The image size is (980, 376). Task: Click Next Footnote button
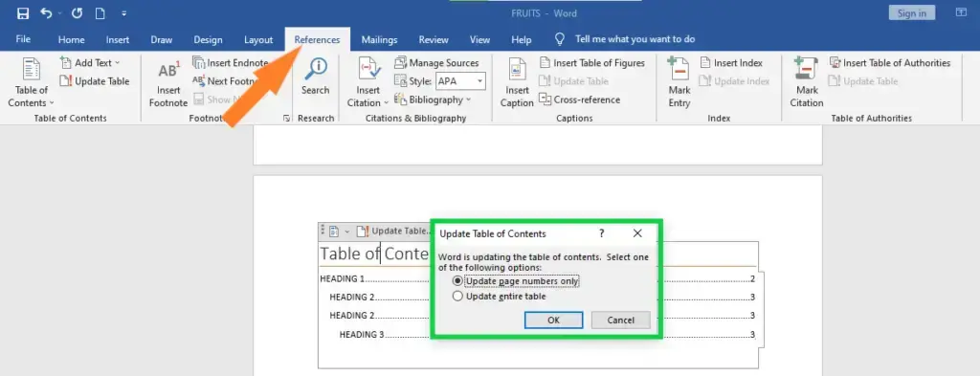[x=226, y=81]
